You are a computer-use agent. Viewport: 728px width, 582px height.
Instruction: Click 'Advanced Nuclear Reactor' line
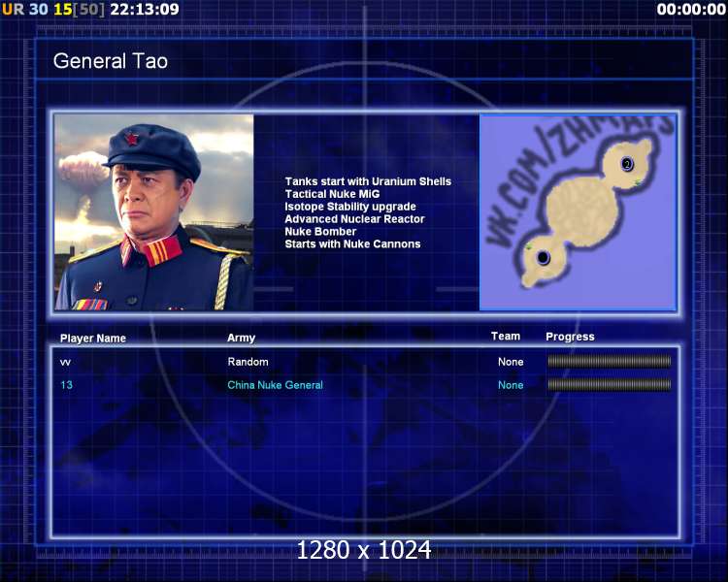(354, 219)
